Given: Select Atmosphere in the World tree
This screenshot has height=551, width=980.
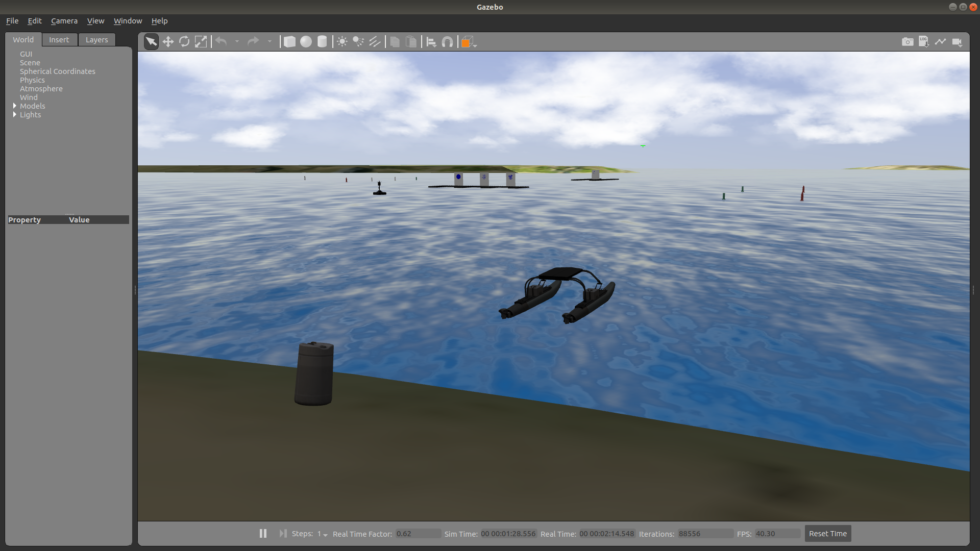Looking at the screenshot, I should click(x=41, y=89).
